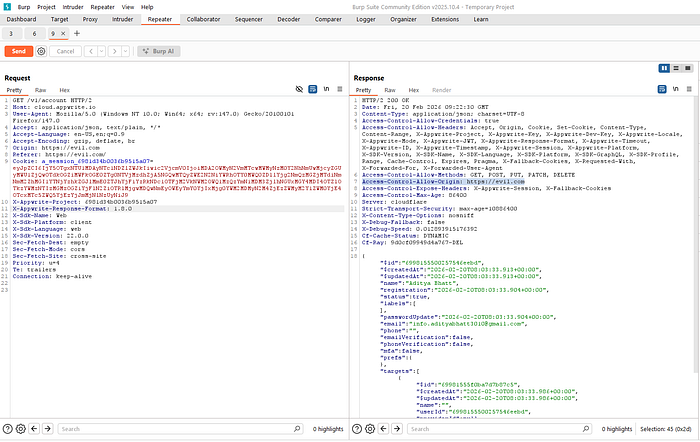700x442 pixels.
Task: Open Repeater send settings gear icon
Action: [x=41, y=51]
